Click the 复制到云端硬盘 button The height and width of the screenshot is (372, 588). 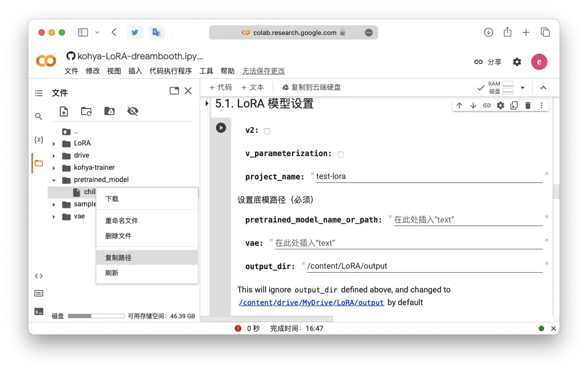(x=311, y=87)
